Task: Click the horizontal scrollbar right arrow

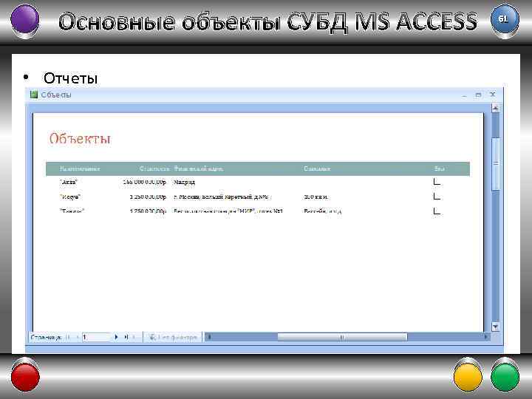Action: point(486,337)
